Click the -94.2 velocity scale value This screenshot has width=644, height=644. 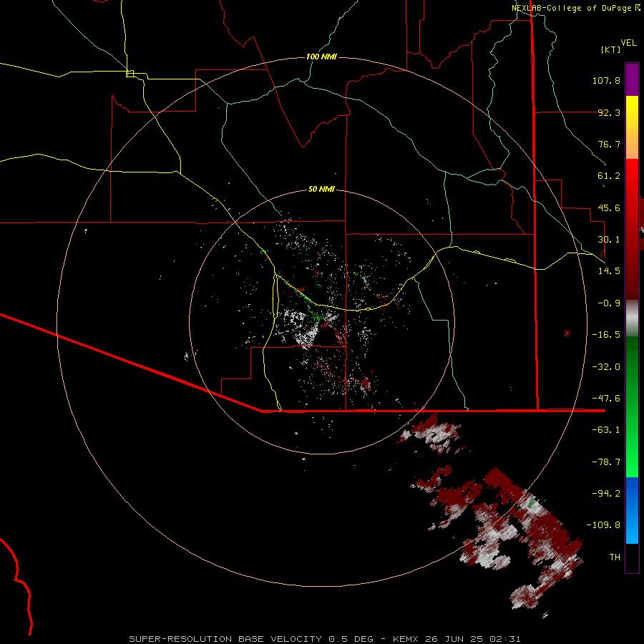(x=606, y=493)
